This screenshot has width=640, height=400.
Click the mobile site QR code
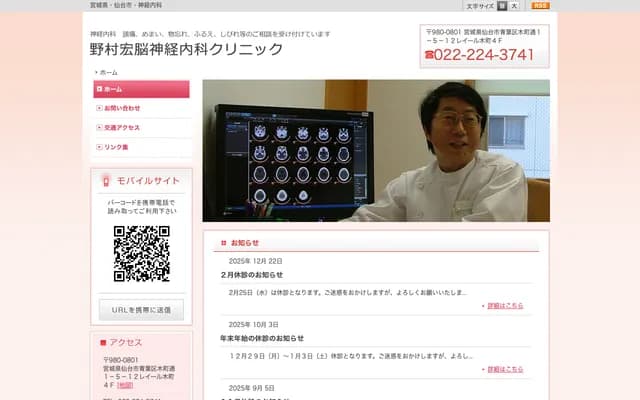142,253
